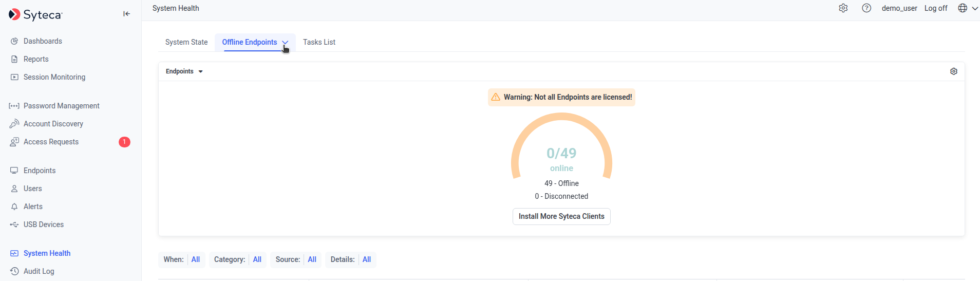Click the Session Monitoring play icon
This screenshot has width=980, height=281.
[14, 77]
